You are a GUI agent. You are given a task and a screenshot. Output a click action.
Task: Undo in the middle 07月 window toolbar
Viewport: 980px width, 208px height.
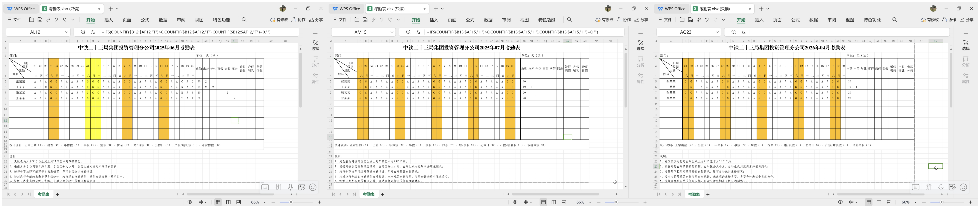point(382,20)
